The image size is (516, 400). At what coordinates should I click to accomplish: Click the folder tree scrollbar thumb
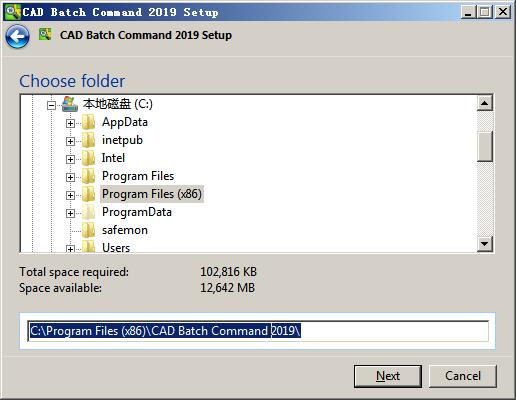pos(485,146)
